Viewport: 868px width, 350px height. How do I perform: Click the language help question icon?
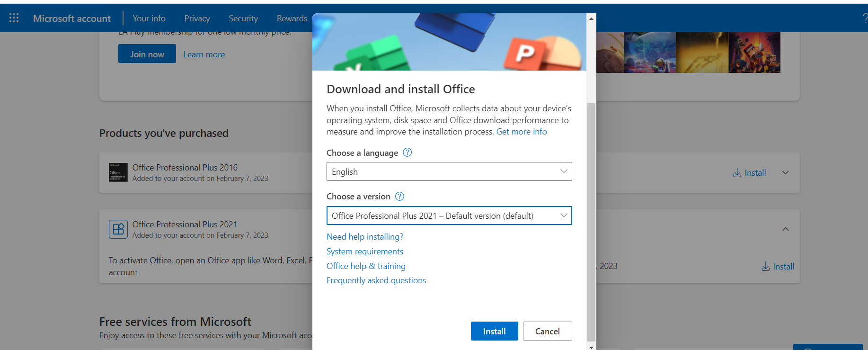click(407, 153)
